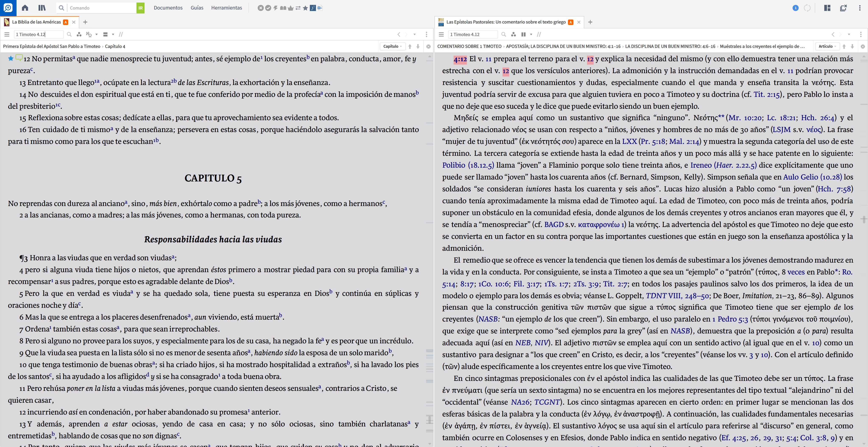This screenshot has width=868, height=447.
Task: Follow the Tit. 2:15 reference link
Action: coord(766,94)
